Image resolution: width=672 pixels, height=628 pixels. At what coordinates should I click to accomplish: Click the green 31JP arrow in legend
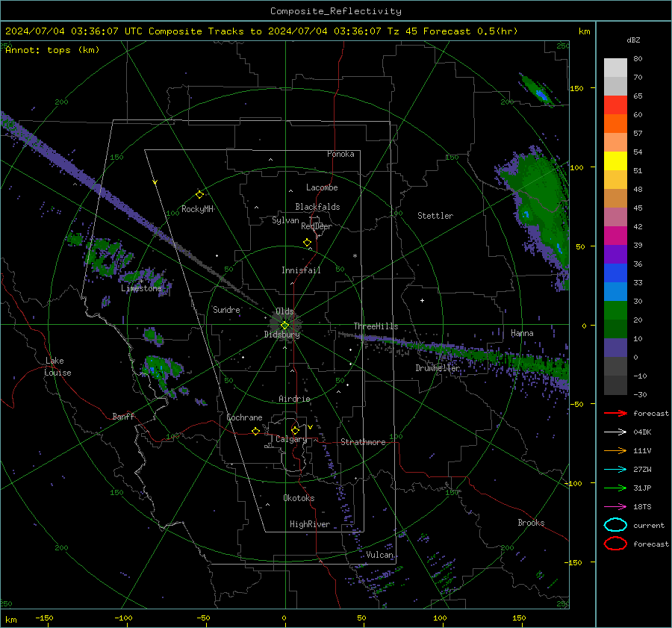615,488
